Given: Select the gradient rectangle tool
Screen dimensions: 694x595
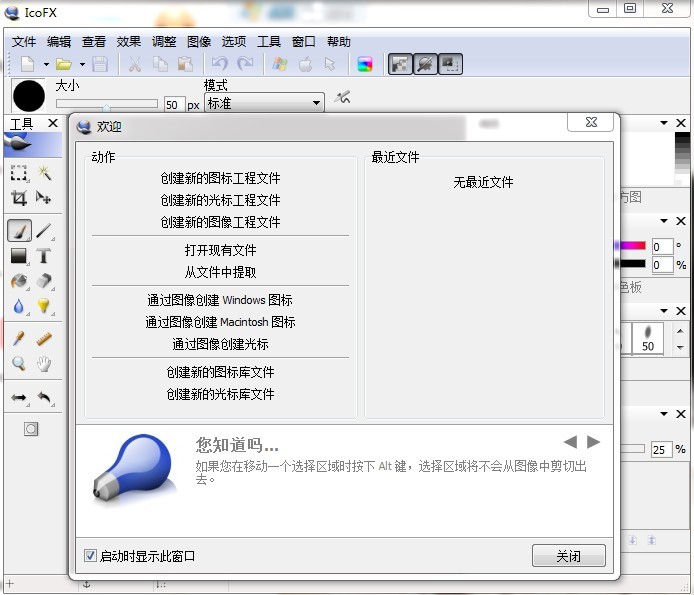Looking at the screenshot, I should 19,256.
